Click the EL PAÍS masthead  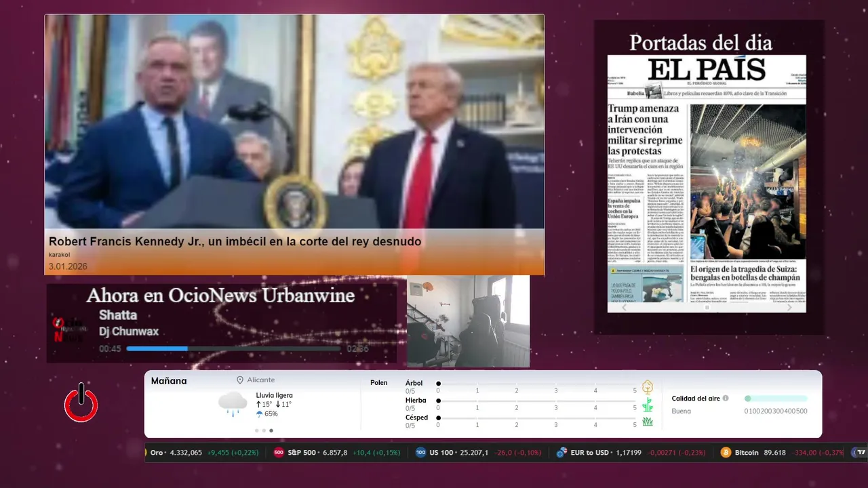(707, 70)
